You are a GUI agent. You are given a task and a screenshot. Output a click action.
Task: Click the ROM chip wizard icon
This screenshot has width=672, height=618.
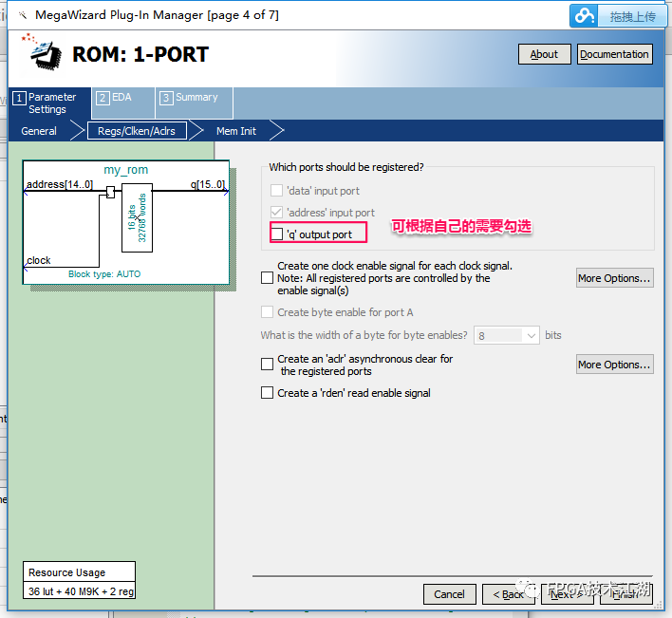[45, 54]
